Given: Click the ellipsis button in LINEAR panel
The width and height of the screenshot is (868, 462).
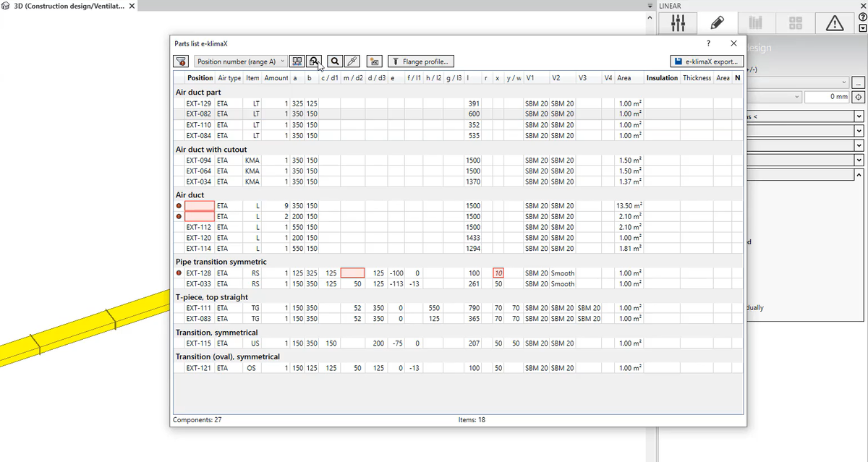Looking at the screenshot, I should pos(859,82).
